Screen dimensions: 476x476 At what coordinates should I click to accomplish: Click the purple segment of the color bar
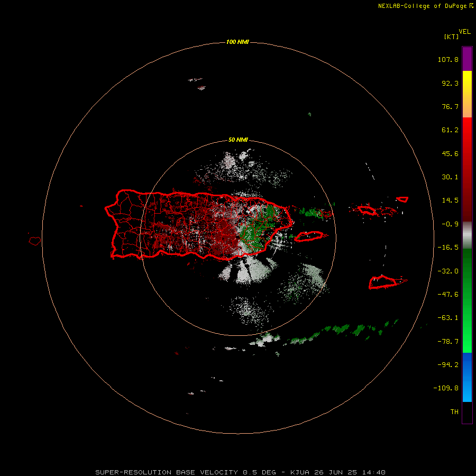coord(467,59)
